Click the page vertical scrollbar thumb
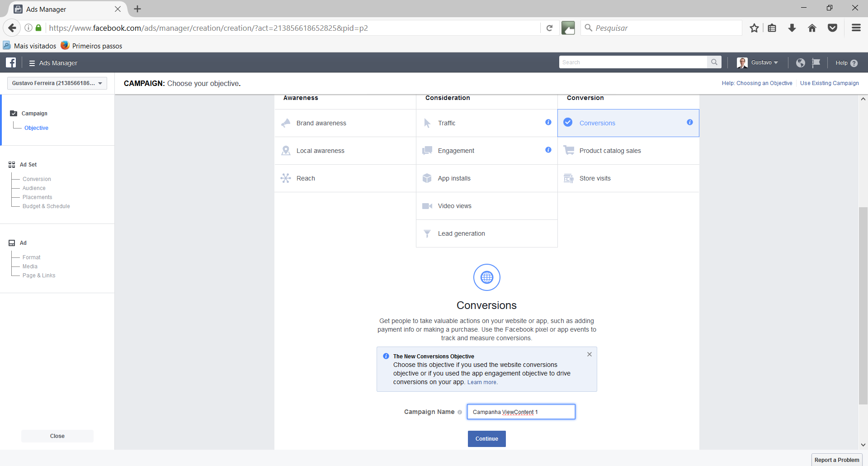This screenshot has width=868, height=466. pos(863,306)
